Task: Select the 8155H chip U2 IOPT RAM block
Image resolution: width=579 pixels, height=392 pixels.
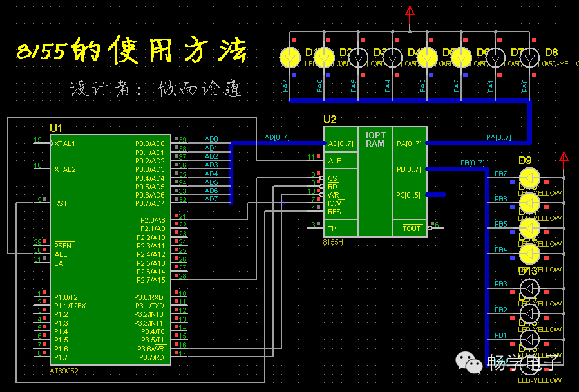Action: pos(375,182)
